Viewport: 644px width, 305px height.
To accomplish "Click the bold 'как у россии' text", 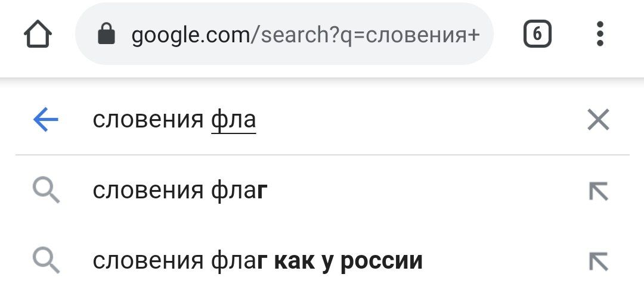I will click(348, 261).
